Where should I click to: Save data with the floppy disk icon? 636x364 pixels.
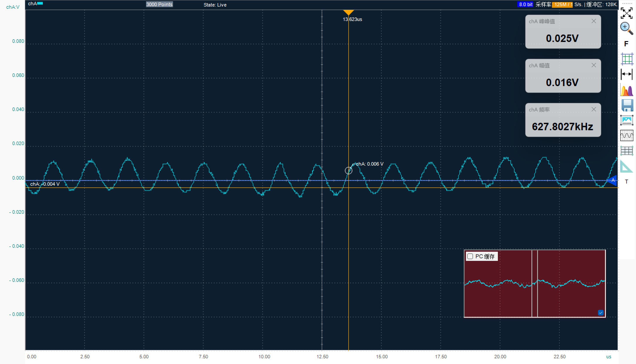pos(627,105)
